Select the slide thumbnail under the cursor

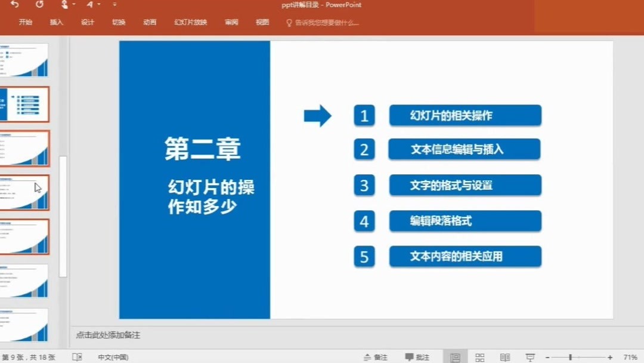tap(24, 193)
